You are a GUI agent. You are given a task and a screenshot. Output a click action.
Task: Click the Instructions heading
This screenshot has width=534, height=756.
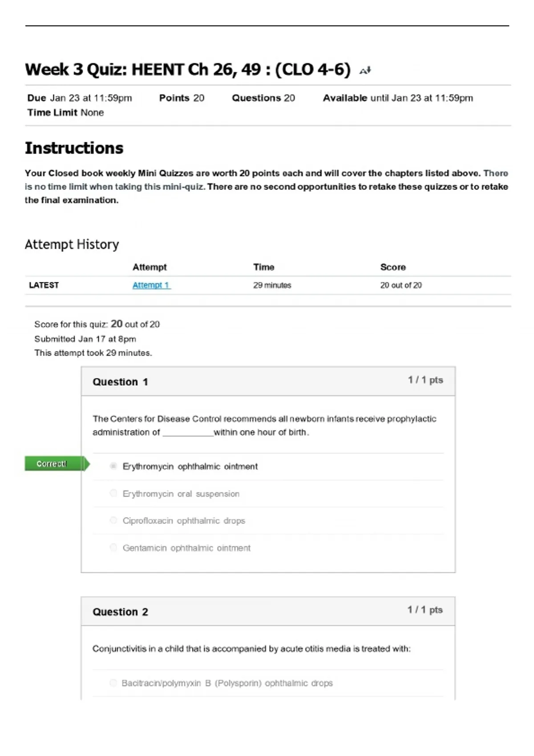[x=74, y=148]
